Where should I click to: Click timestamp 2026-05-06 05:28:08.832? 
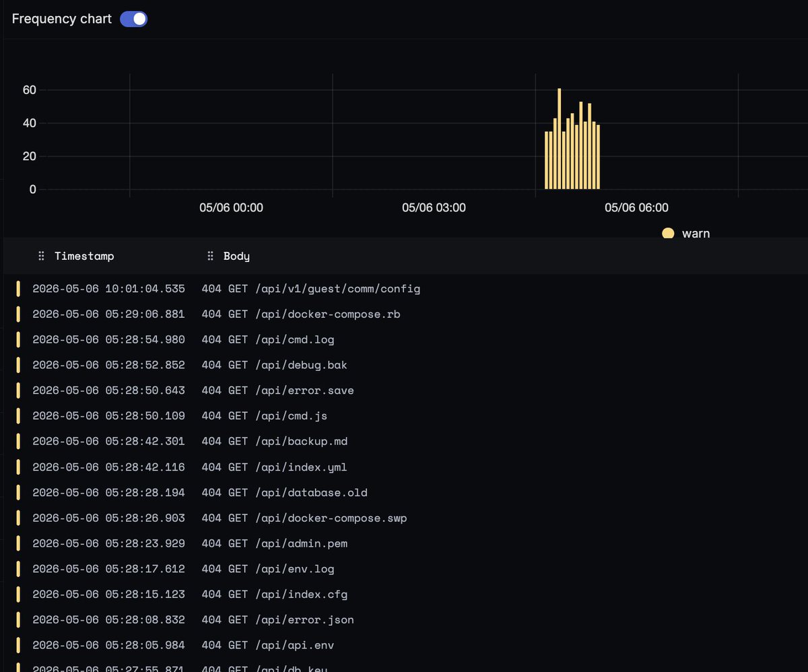(108, 620)
